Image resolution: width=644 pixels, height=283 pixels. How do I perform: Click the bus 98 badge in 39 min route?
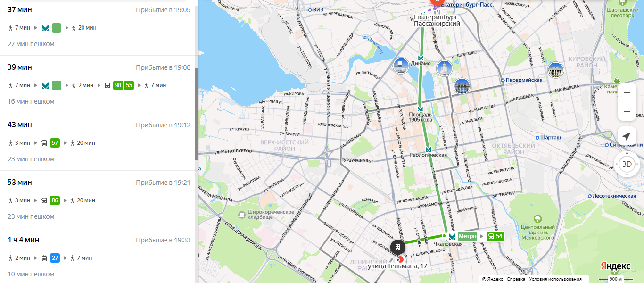118,85
